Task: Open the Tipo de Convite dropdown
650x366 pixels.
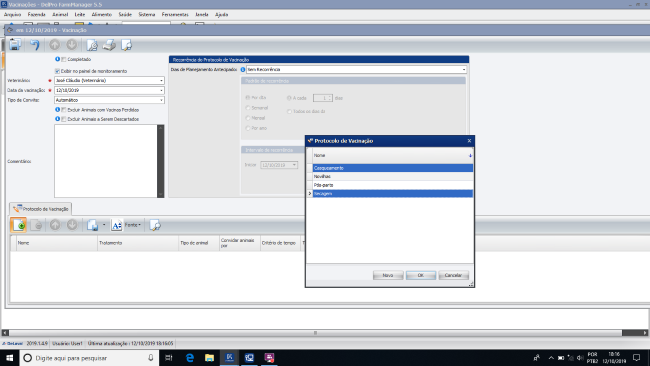Action: (x=161, y=100)
